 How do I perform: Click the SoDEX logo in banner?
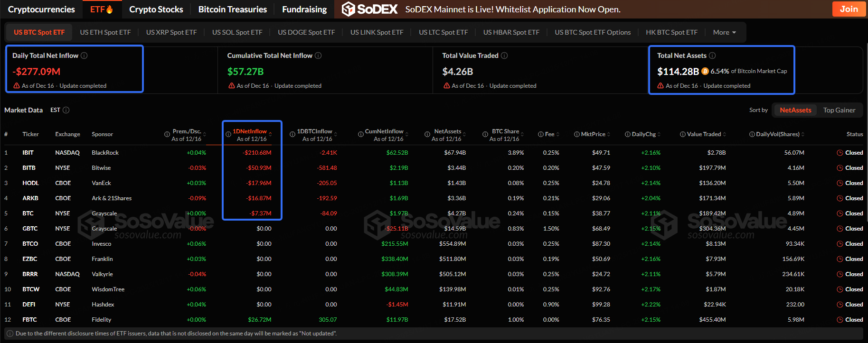point(370,9)
